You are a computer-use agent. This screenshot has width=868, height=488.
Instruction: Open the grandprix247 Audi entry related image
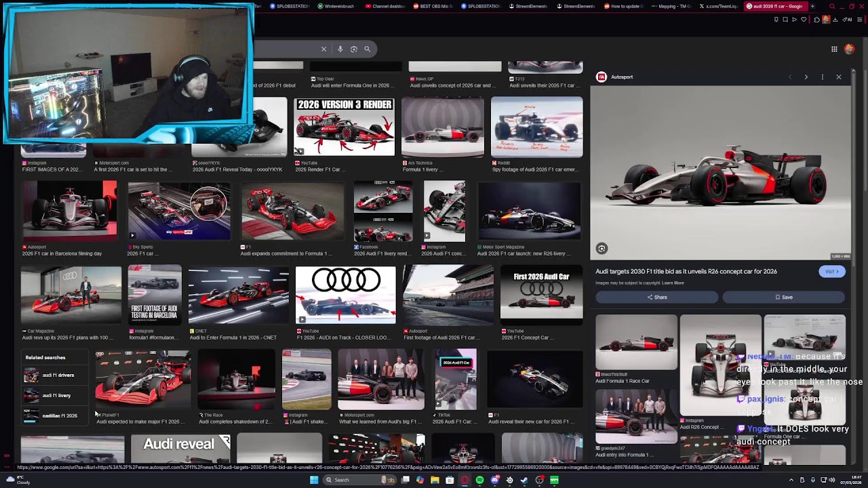coord(636,415)
